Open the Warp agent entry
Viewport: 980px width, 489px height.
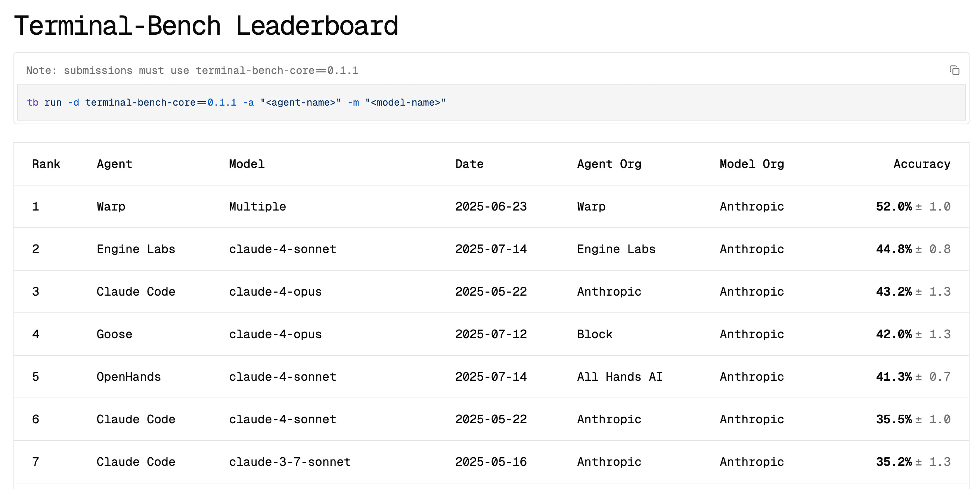point(111,206)
